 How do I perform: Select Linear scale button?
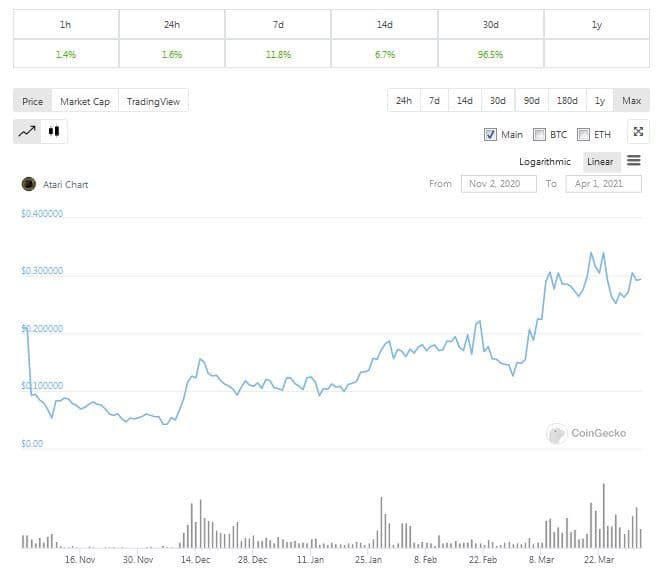(600, 162)
